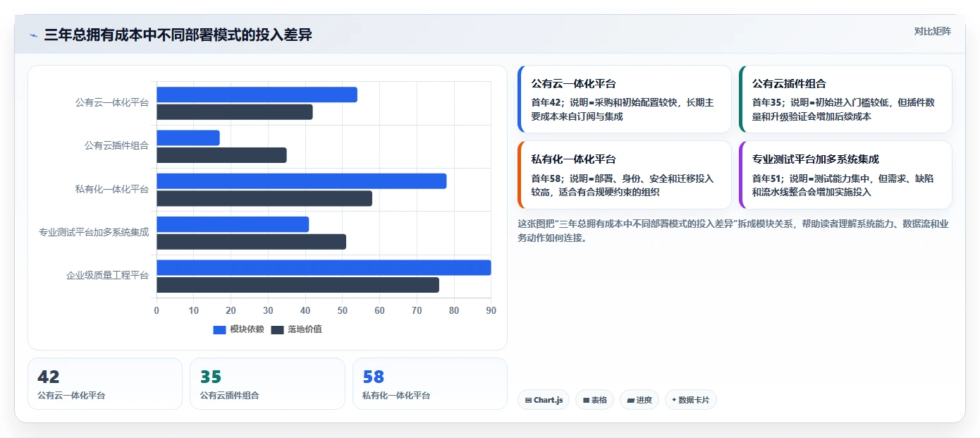Click the x-axis tick value 0
Image resolution: width=980 pixels, height=438 pixels.
point(157,310)
